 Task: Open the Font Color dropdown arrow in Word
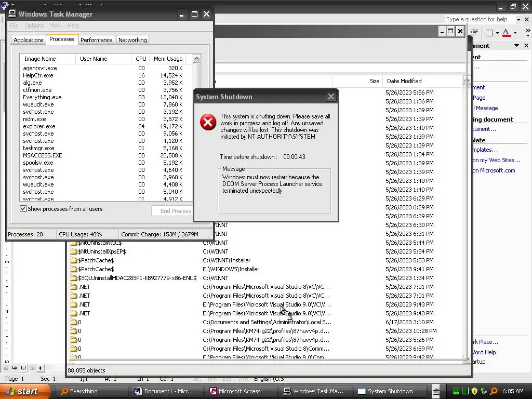[515, 33]
